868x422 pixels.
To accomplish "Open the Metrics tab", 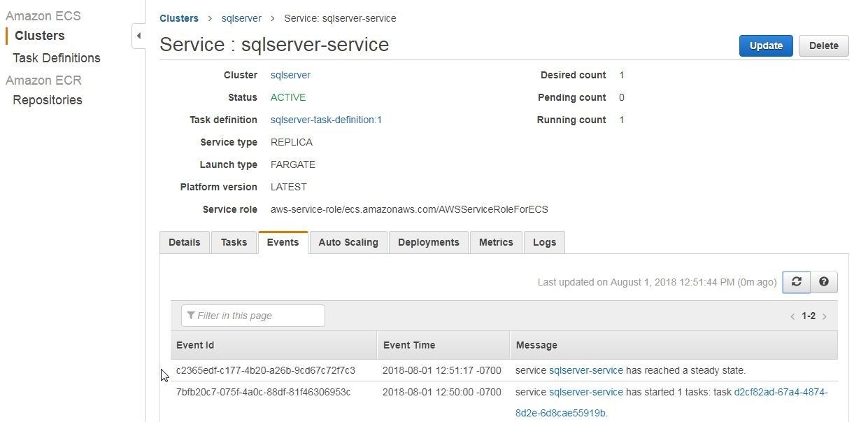I will tap(496, 242).
